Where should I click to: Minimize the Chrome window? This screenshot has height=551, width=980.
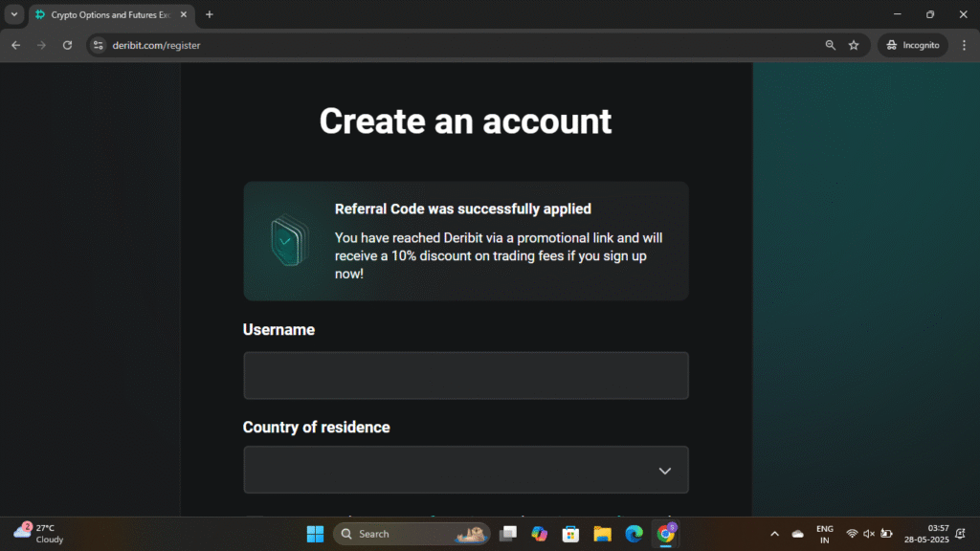click(x=898, y=14)
